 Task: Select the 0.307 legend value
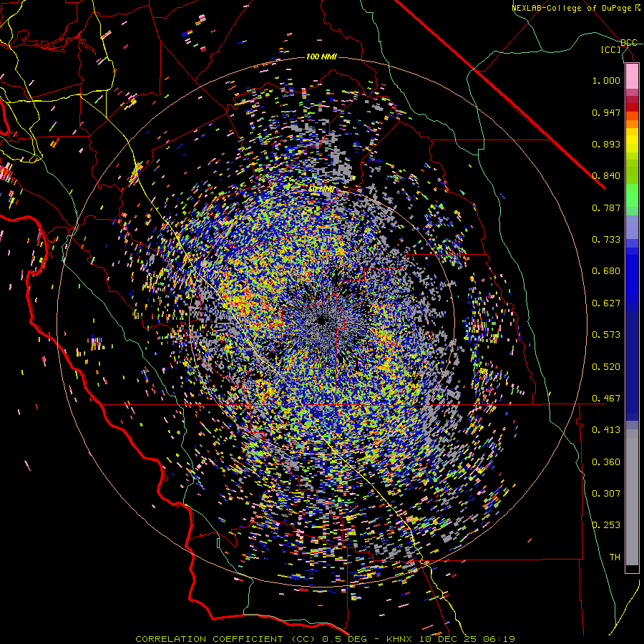coord(606,494)
